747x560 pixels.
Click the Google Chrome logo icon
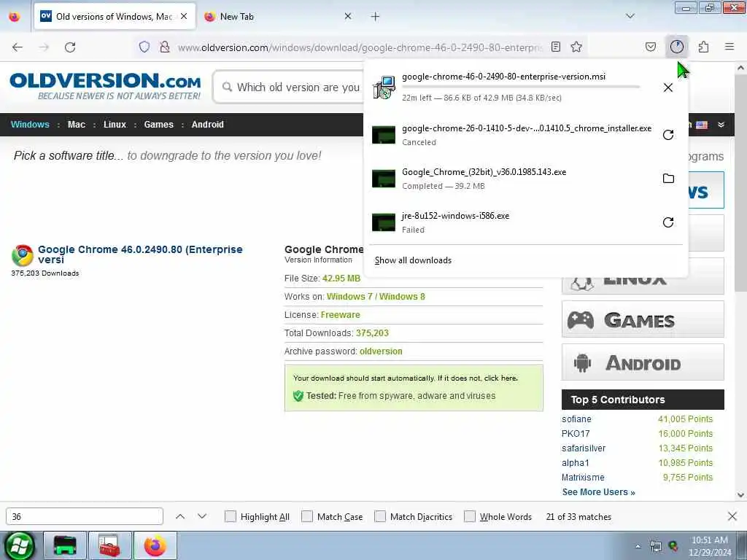click(23, 255)
